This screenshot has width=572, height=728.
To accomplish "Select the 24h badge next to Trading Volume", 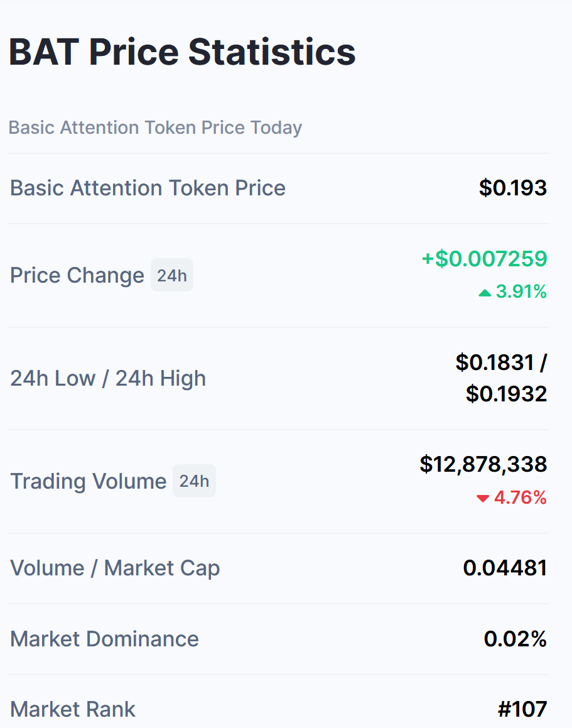I will pos(194,481).
